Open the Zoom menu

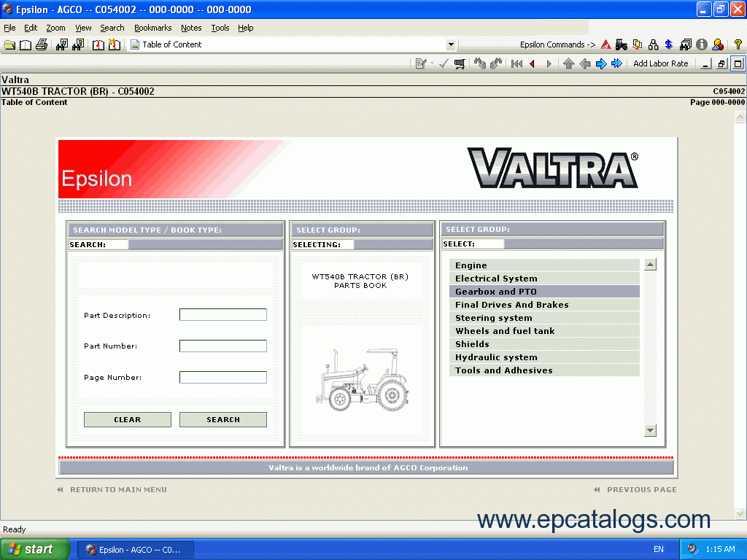pyautogui.click(x=55, y=28)
